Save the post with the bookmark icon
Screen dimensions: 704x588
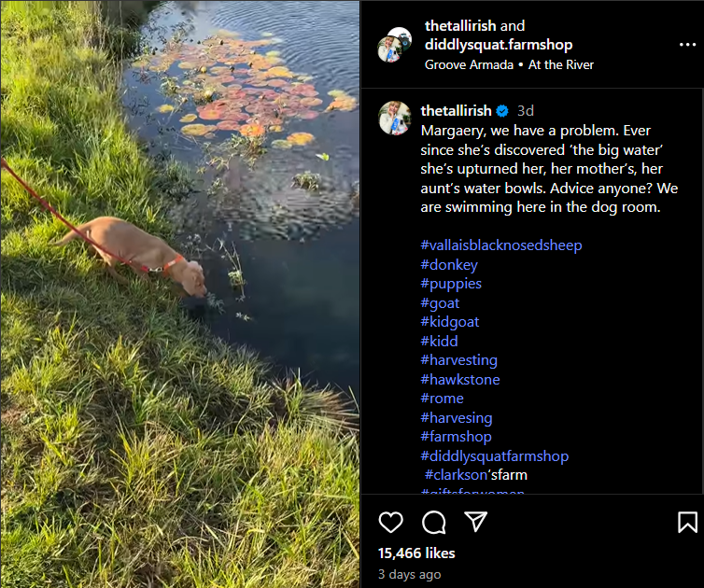pos(687,522)
